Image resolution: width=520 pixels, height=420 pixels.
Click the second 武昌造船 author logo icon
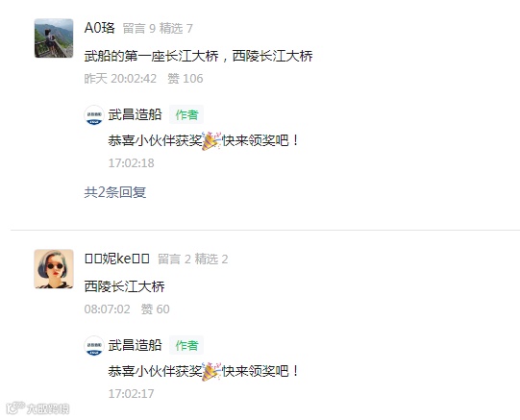94,346
